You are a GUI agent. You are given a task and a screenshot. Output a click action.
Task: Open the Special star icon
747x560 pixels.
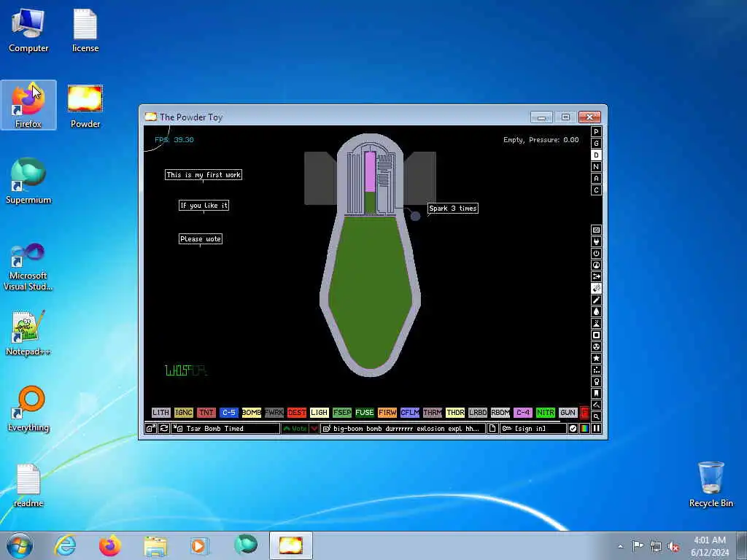[x=596, y=358]
